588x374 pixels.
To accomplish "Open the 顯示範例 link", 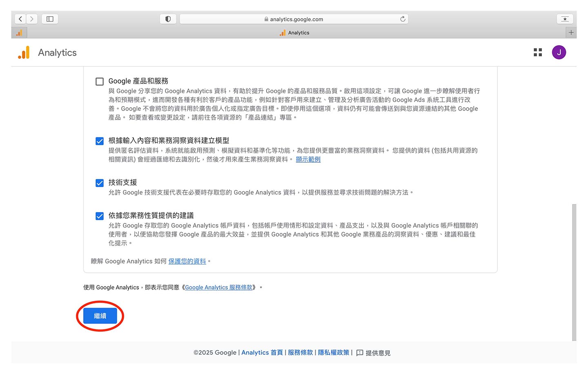I will 308,159.
